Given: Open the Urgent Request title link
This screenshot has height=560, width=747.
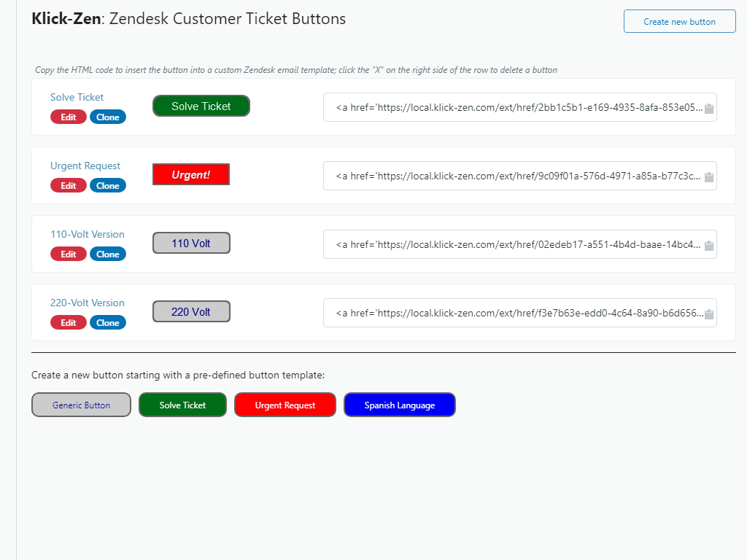Looking at the screenshot, I should [85, 166].
